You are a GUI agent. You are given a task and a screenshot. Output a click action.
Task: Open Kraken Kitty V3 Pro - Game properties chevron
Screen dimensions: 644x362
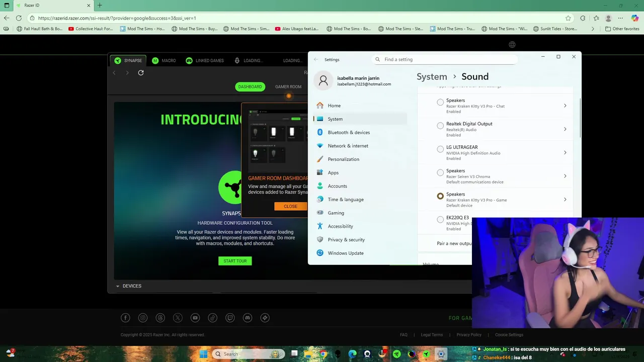(x=565, y=200)
